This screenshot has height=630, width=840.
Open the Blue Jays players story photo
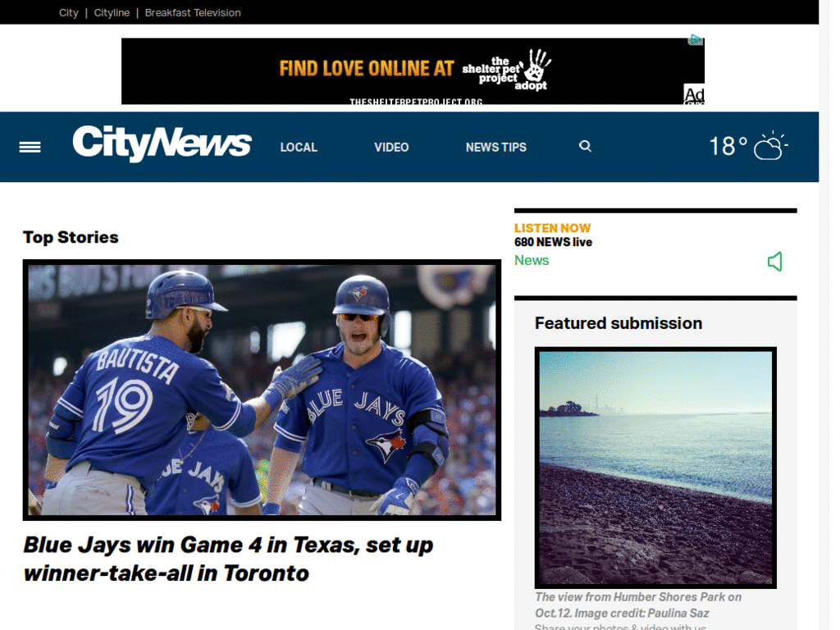(262, 390)
